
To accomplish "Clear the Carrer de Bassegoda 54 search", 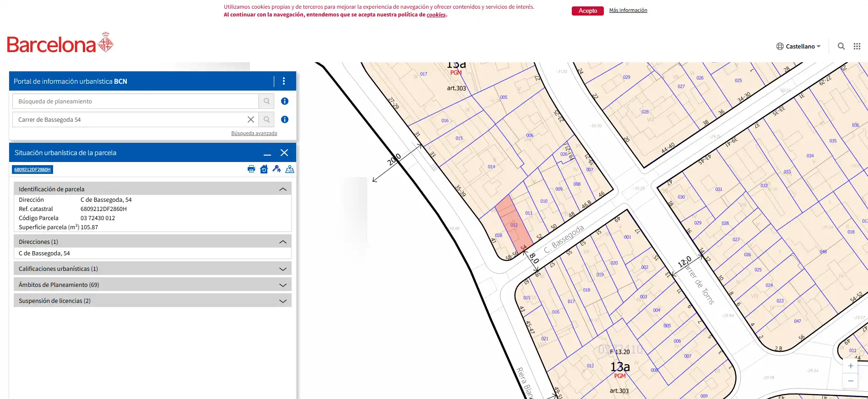I will [x=251, y=119].
